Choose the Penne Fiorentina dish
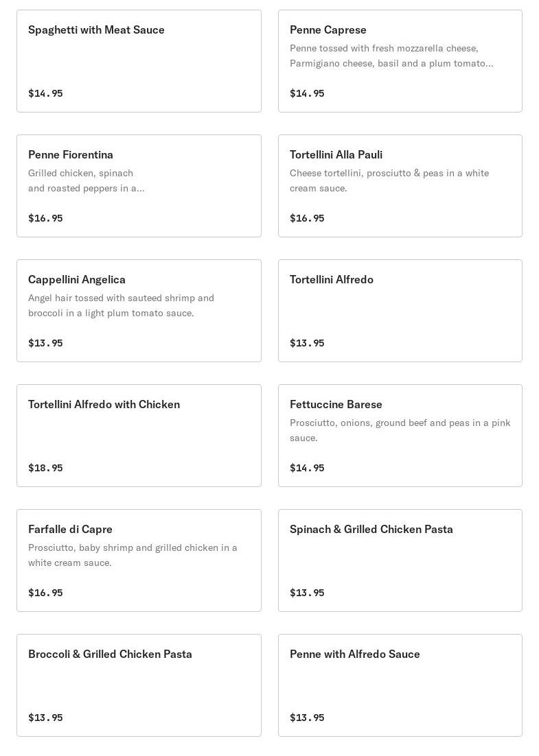The width and height of the screenshot is (539, 756). click(x=139, y=186)
